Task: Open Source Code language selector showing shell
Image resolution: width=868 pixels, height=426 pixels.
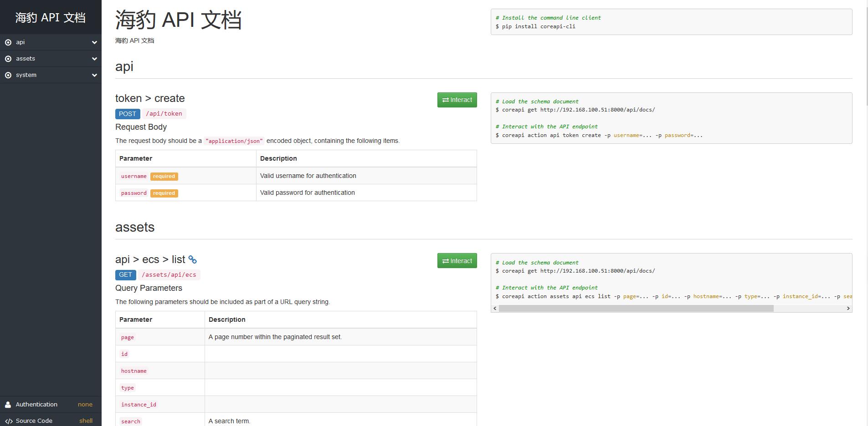Action: coord(86,421)
